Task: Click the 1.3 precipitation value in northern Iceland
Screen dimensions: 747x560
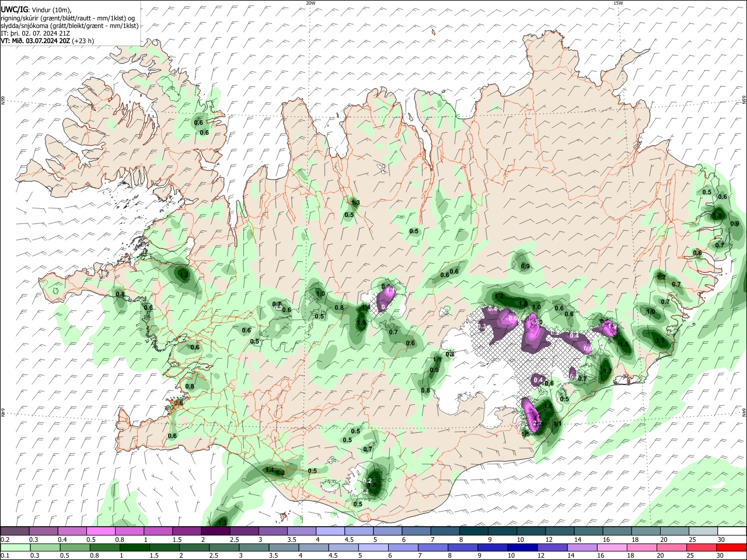Action: (355, 203)
